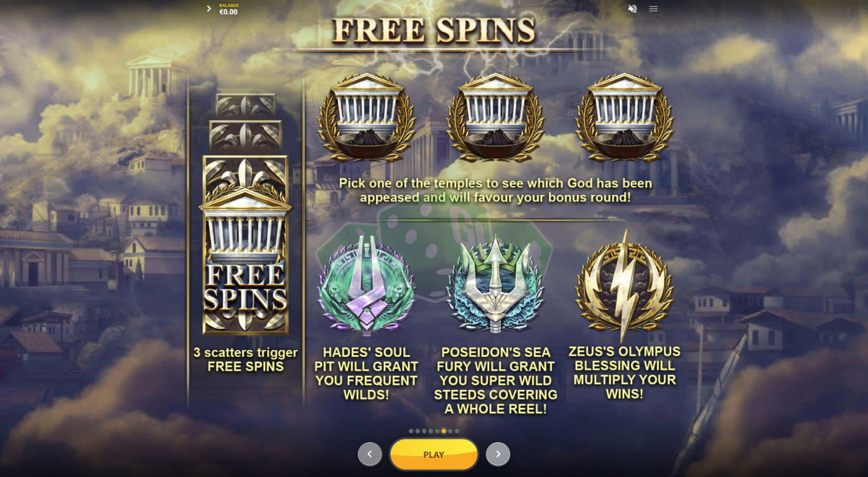Click the FREE SPINS title heading
Screen dimensions: 868x477
pyautogui.click(x=434, y=30)
